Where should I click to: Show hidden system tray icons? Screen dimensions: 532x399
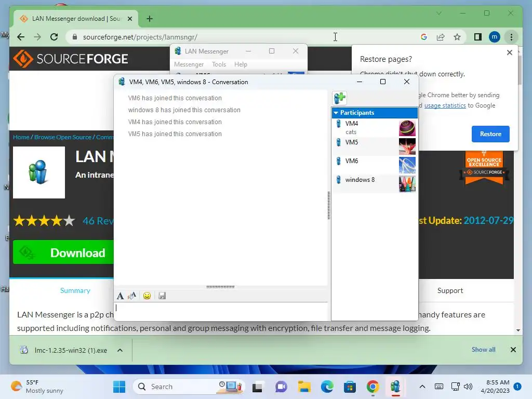tap(422, 387)
